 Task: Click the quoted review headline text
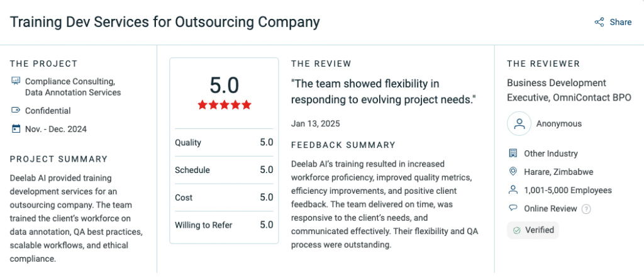tap(384, 91)
